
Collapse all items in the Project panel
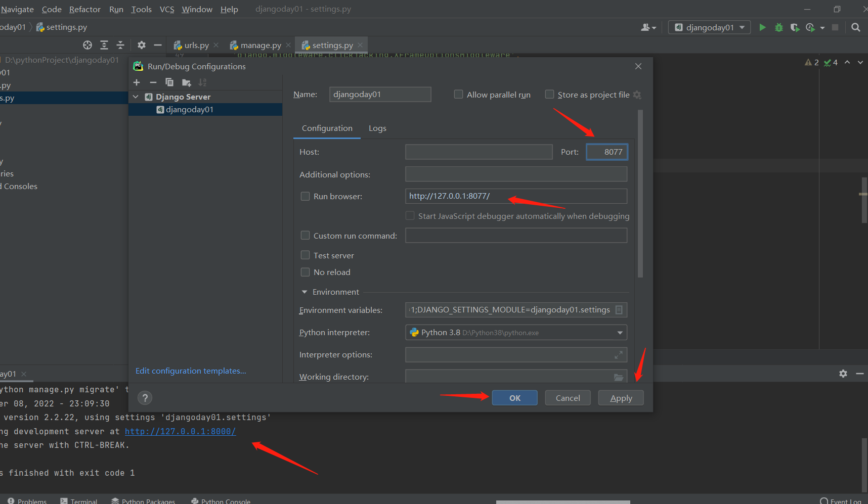[120, 45]
